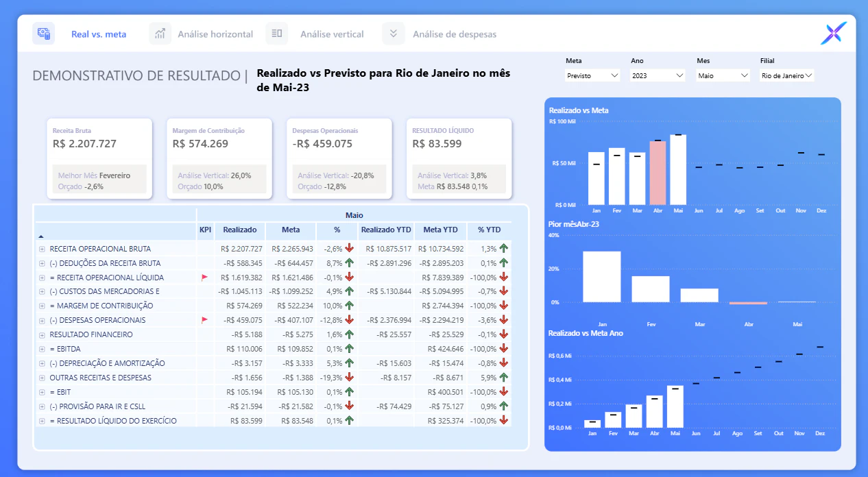The width and height of the screenshot is (868, 477).
Task: Click the Mai bar in Realizado vs Meta Ano chart
Action: click(675, 406)
